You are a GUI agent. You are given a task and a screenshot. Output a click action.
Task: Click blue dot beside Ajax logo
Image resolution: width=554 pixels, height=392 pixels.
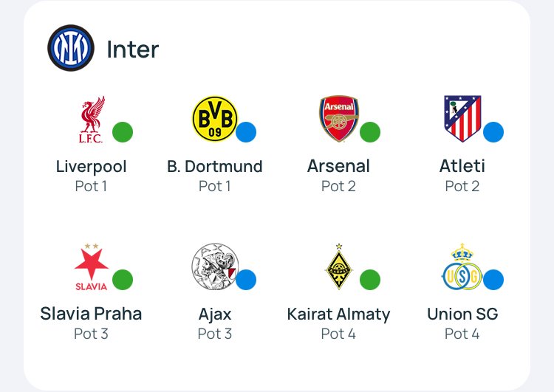[246, 280]
